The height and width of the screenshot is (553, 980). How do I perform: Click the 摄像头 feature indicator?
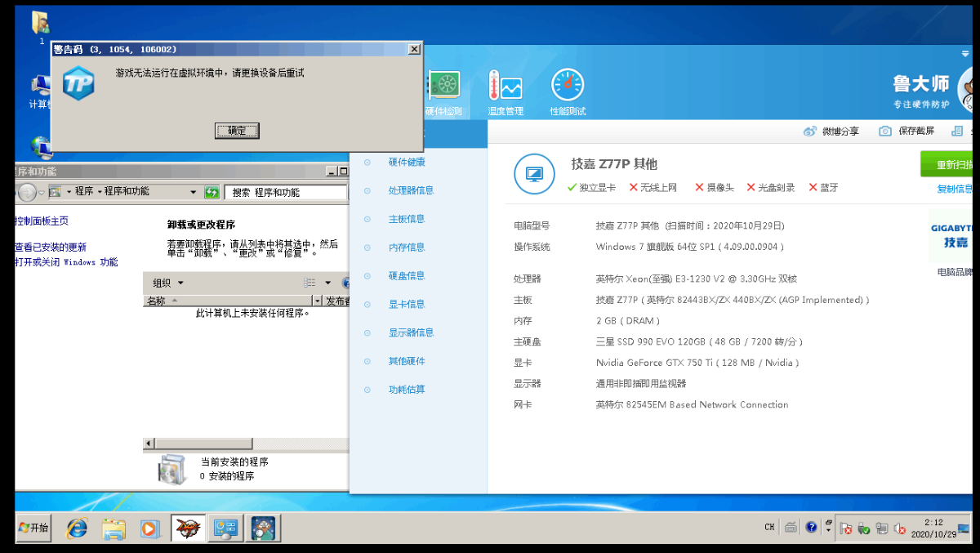click(x=714, y=187)
